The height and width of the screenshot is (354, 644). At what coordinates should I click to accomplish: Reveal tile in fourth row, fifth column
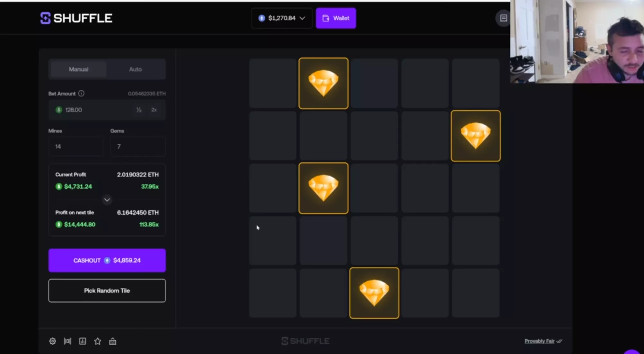(476, 241)
